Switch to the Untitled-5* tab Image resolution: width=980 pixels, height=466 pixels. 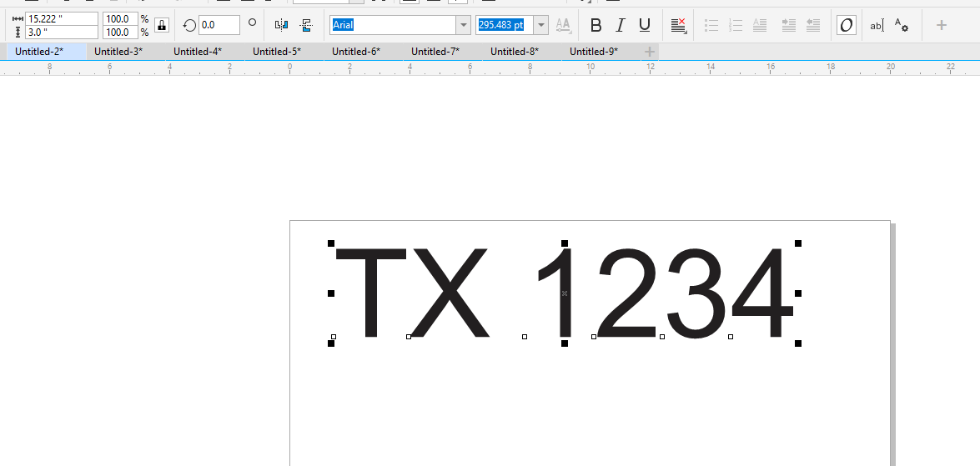(277, 52)
